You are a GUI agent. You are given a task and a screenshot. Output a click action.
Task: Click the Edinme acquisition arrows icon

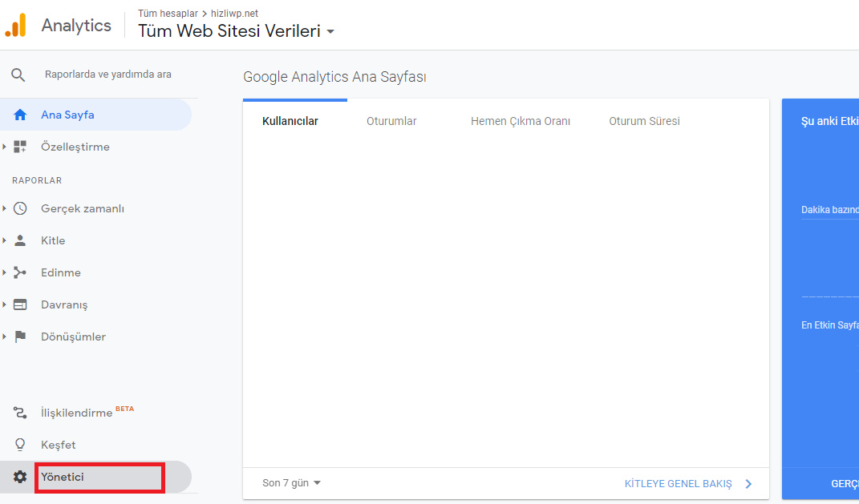[x=20, y=272]
